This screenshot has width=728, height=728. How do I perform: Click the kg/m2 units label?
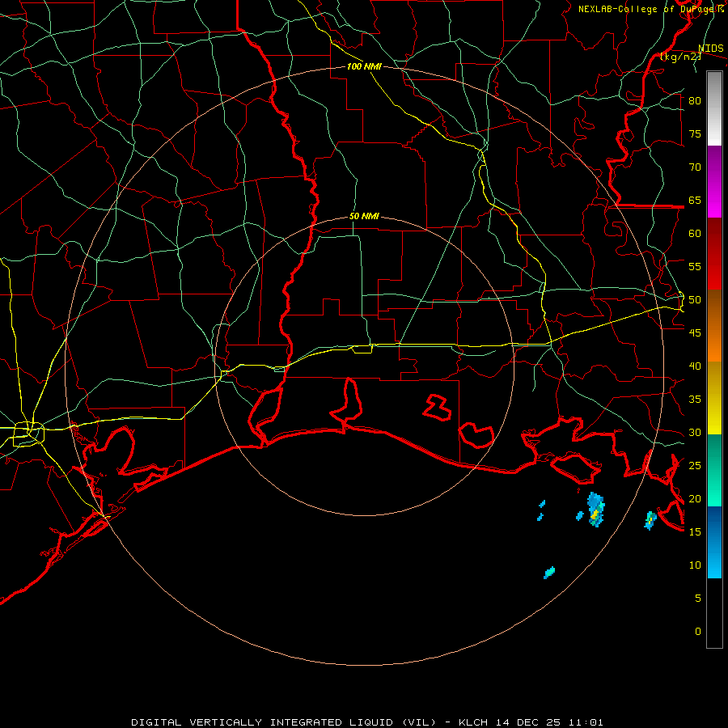click(680, 57)
